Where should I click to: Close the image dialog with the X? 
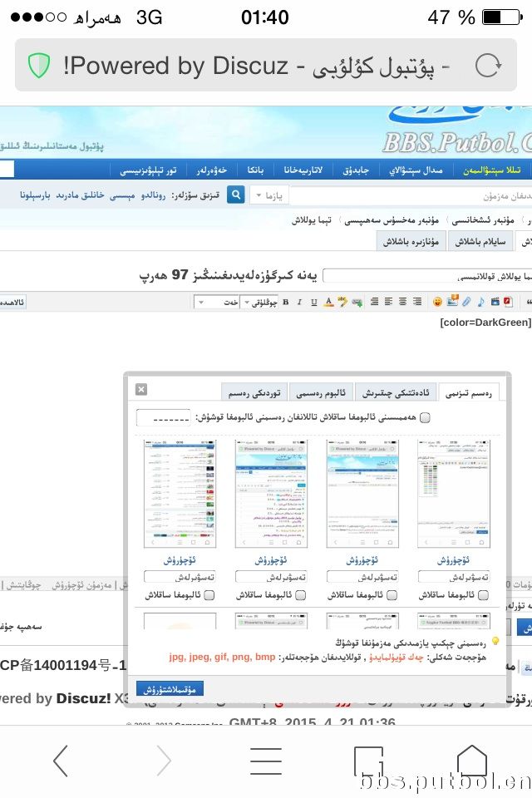141,389
